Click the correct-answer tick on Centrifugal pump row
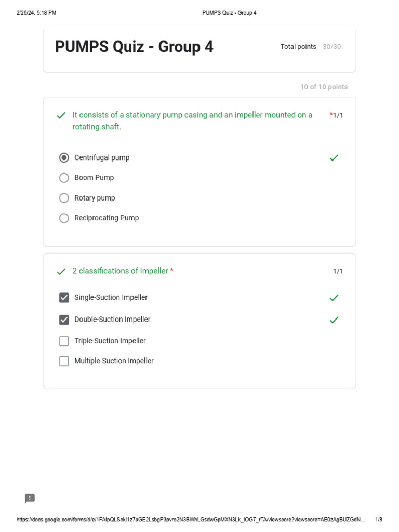Image resolution: width=399 pixels, height=532 pixels. pyautogui.click(x=334, y=157)
